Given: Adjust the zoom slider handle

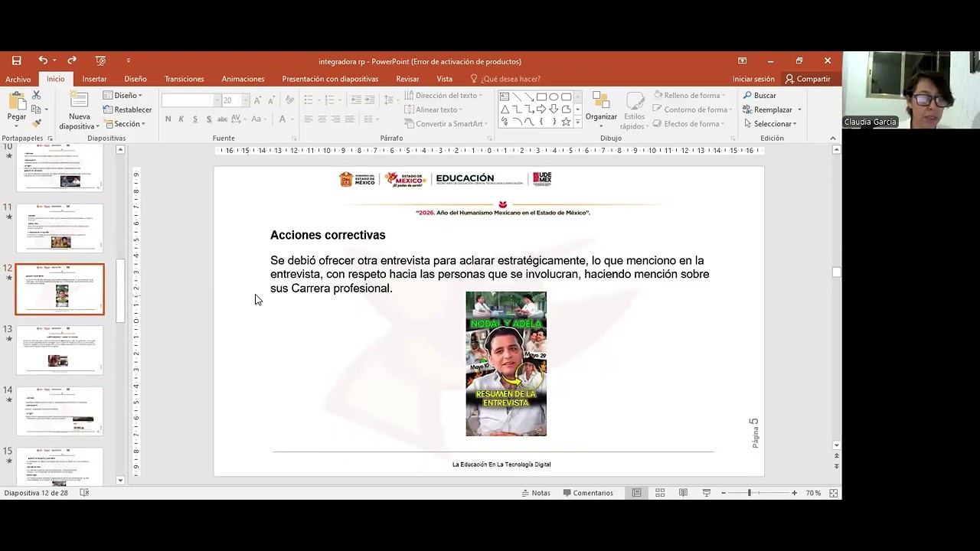Looking at the screenshot, I should (749, 493).
